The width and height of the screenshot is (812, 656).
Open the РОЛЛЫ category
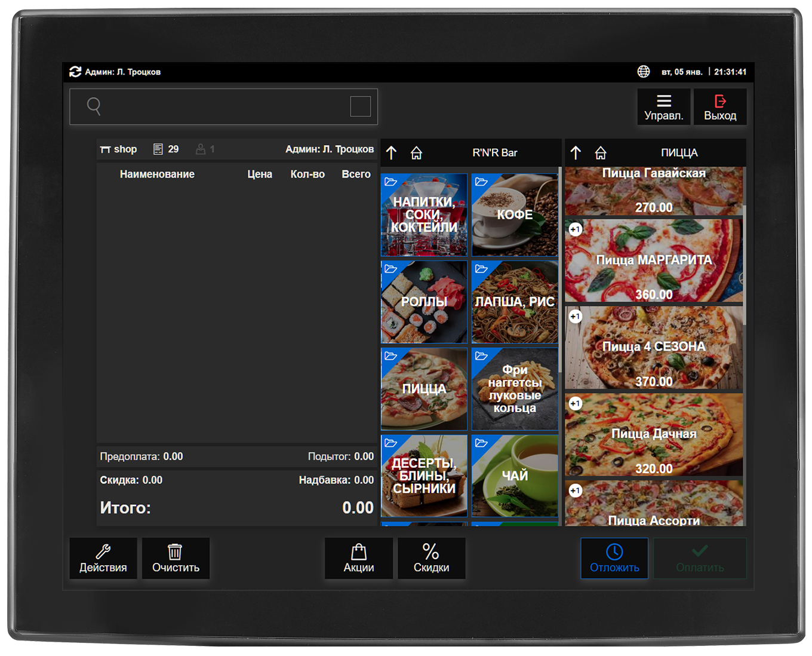point(424,302)
